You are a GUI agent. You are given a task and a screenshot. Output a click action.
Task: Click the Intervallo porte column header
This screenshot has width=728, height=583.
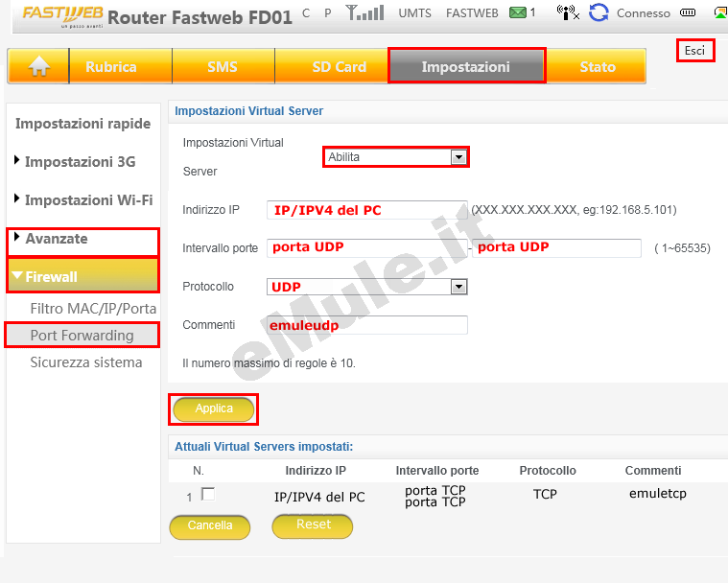tap(436, 471)
